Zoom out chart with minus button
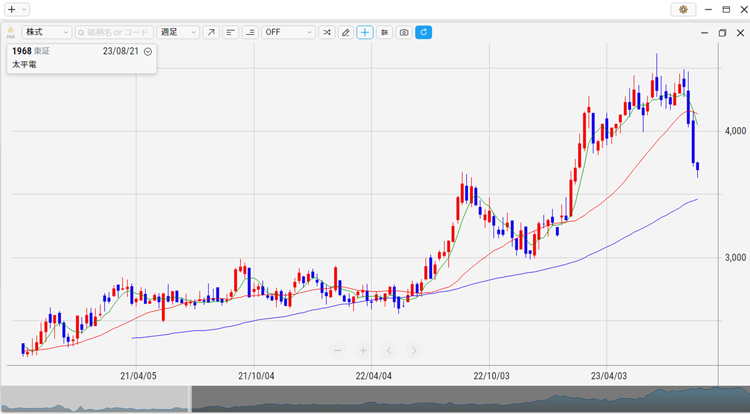Viewport: 750px width, 414px height. coord(338,350)
